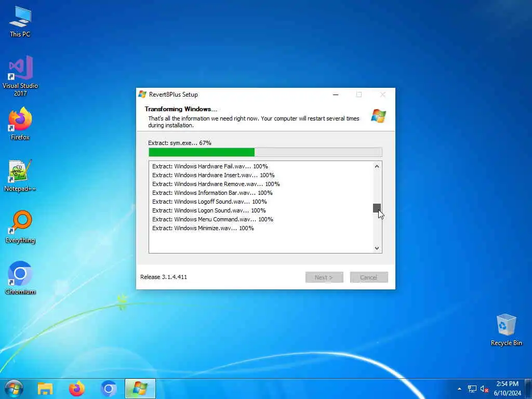Click the "Release 3.1.4.411" version text
Viewport: 532px width, 399px height.
tap(164, 277)
